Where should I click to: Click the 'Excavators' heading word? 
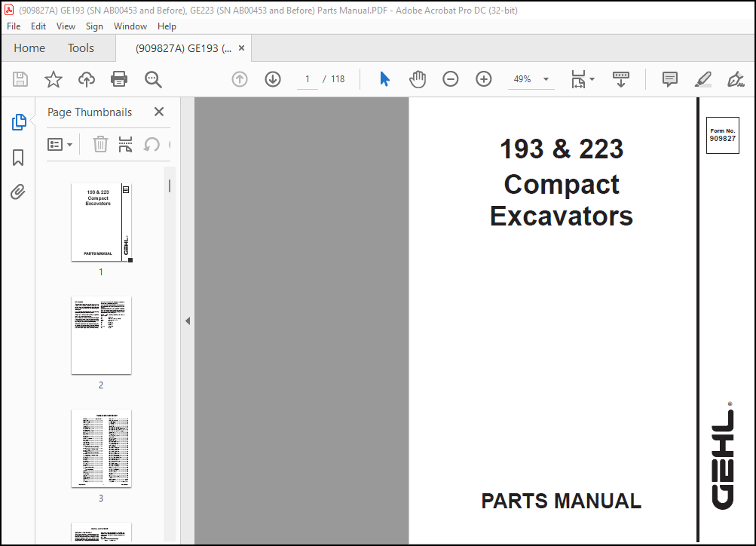coord(562,216)
